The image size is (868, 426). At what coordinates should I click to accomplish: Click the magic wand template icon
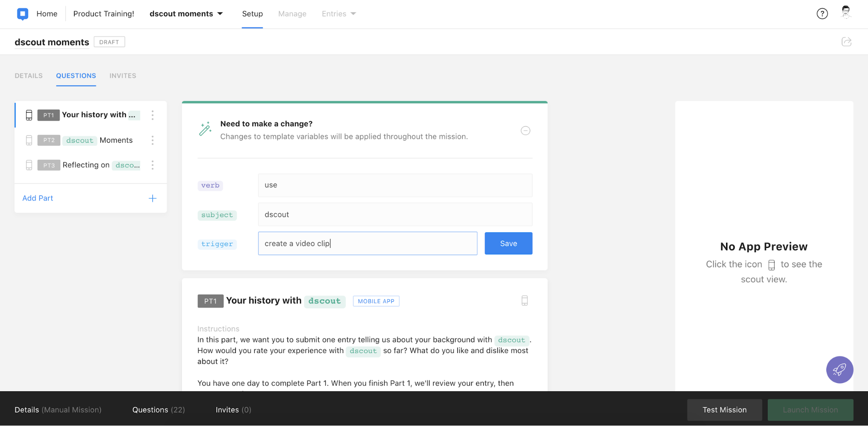click(x=205, y=129)
